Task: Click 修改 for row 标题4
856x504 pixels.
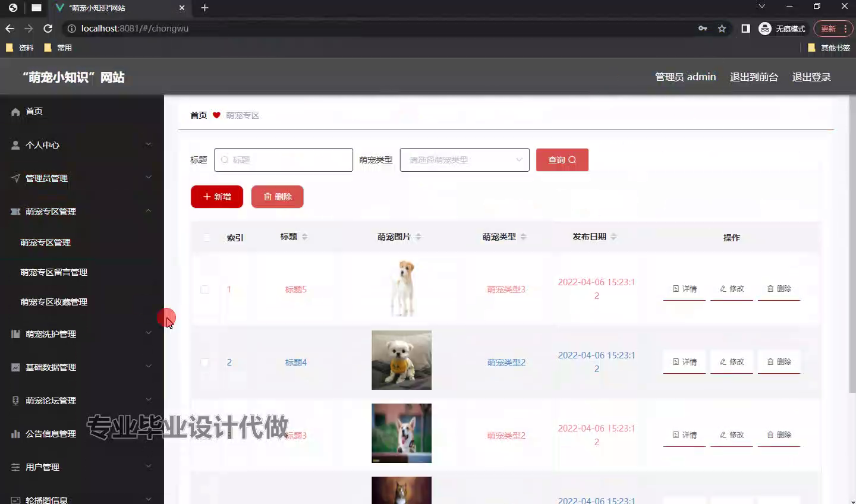Action: 732,362
